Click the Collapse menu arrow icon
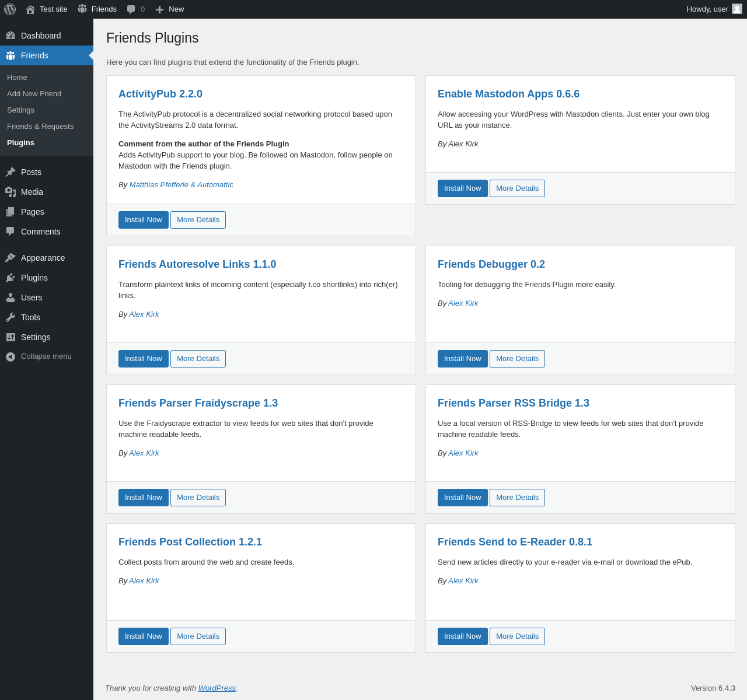Screen dimensions: 747x700 click(x=11, y=356)
